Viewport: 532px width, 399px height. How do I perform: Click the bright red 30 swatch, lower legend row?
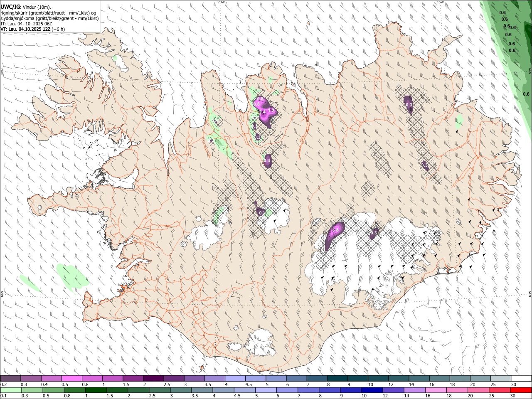[x=522, y=390]
